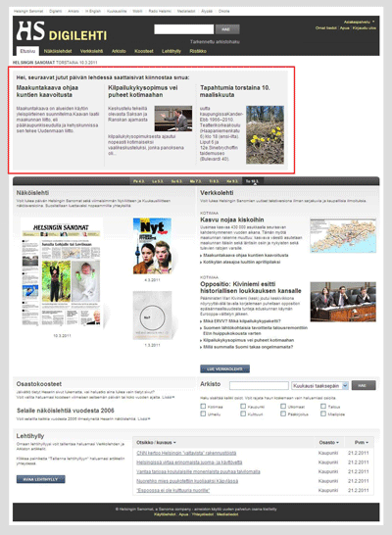The height and width of the screenshot is (535, 392).
Task: Enable the Talous checkbox
Action: tap(323, 406)
